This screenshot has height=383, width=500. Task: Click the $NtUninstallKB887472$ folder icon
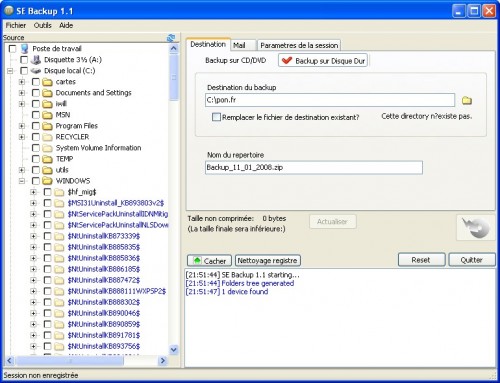point(59,280)
